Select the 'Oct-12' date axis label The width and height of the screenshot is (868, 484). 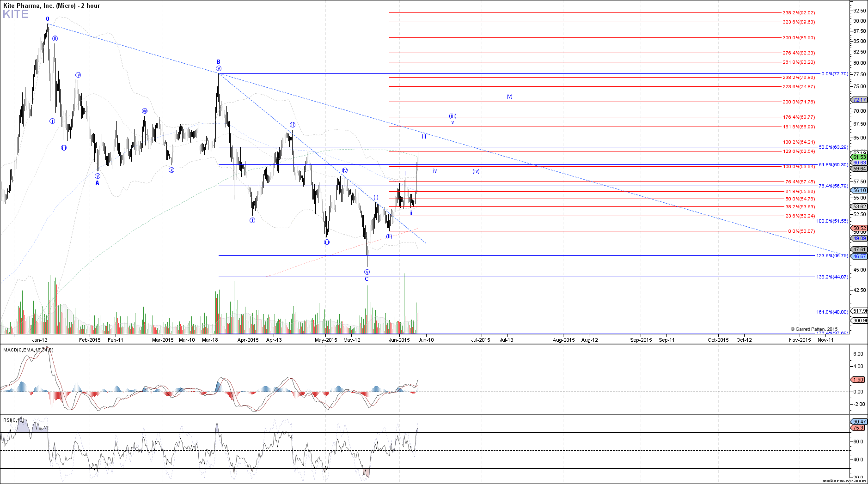[744, 340]
